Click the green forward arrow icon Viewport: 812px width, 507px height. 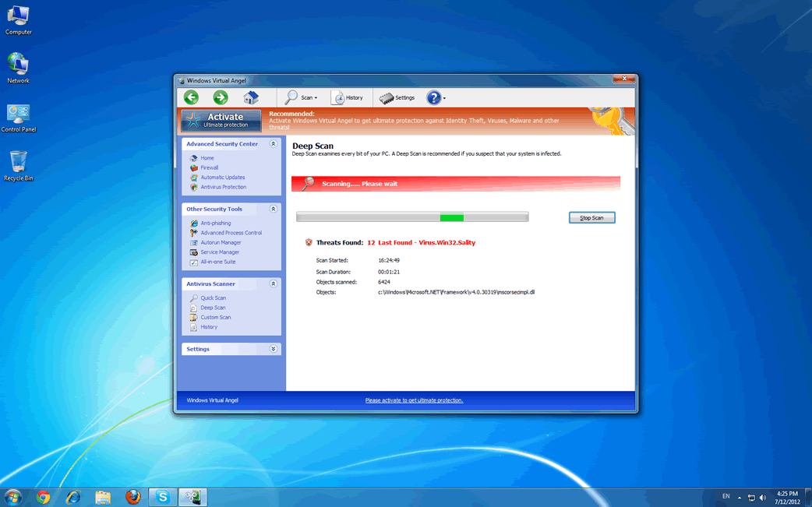click(x=221, y=97)
